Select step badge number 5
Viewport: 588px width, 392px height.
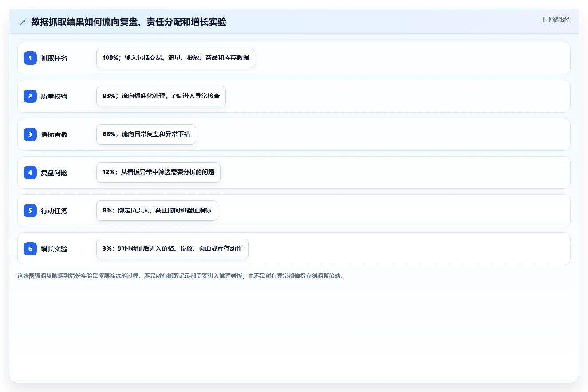30,211
